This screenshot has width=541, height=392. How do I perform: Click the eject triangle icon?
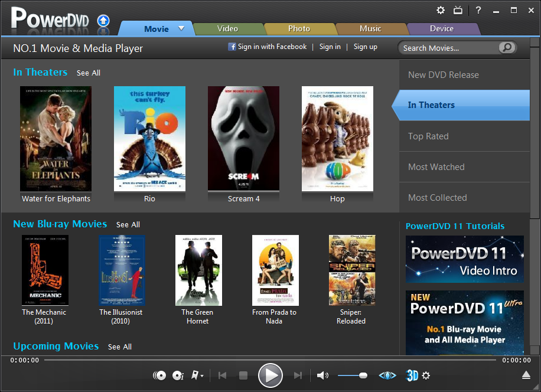(x=526, y=375)
